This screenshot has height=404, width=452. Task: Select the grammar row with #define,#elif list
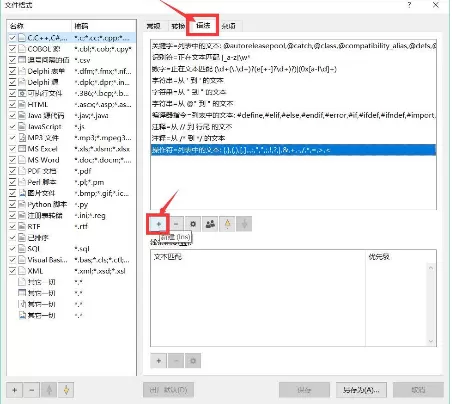tap(293, 115)
